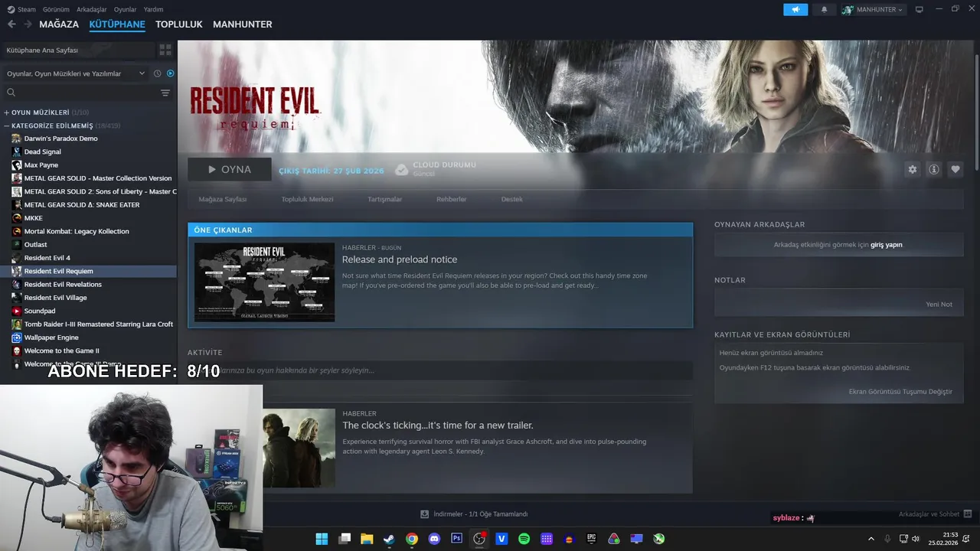Open the Arkadaşlar menu
Image resolution: width=980 pixels, height=551 pixels.
coord(92,10)
